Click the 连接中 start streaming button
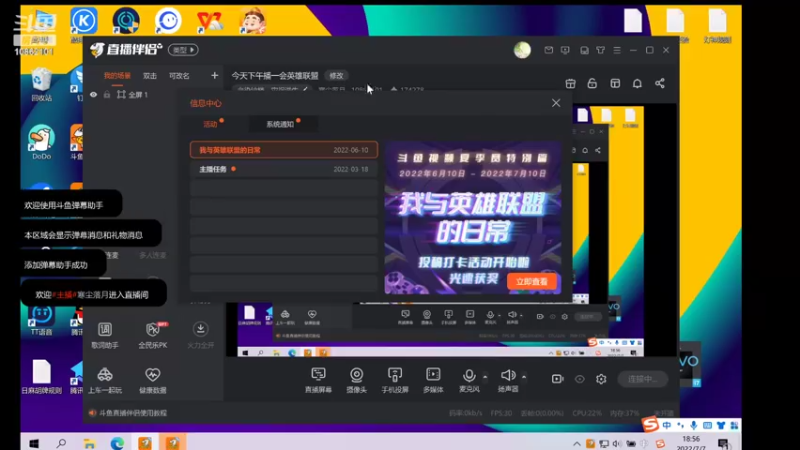800x450 pixels. 642,379
